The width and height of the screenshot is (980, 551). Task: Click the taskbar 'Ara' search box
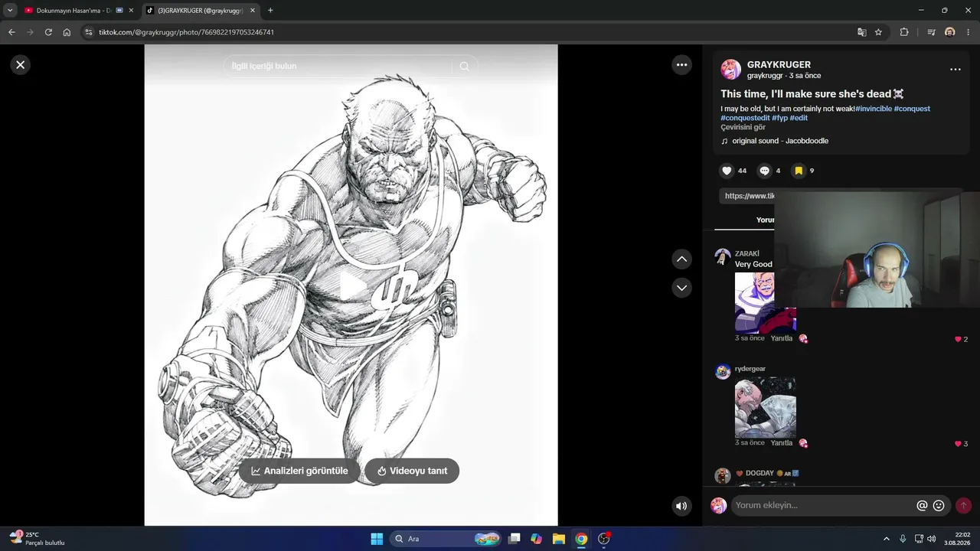446,539
